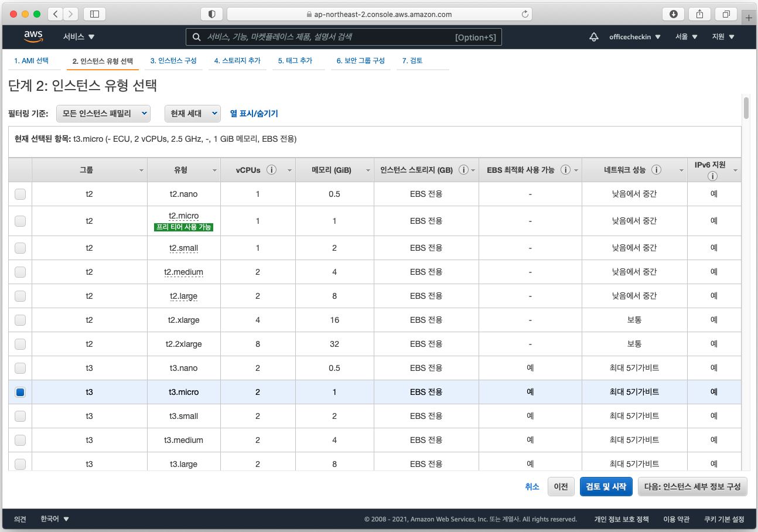The height and width of the screenshot is (532, 758).
Task: Open the 서울 region dropdown
Action: [x=687, y=37]
